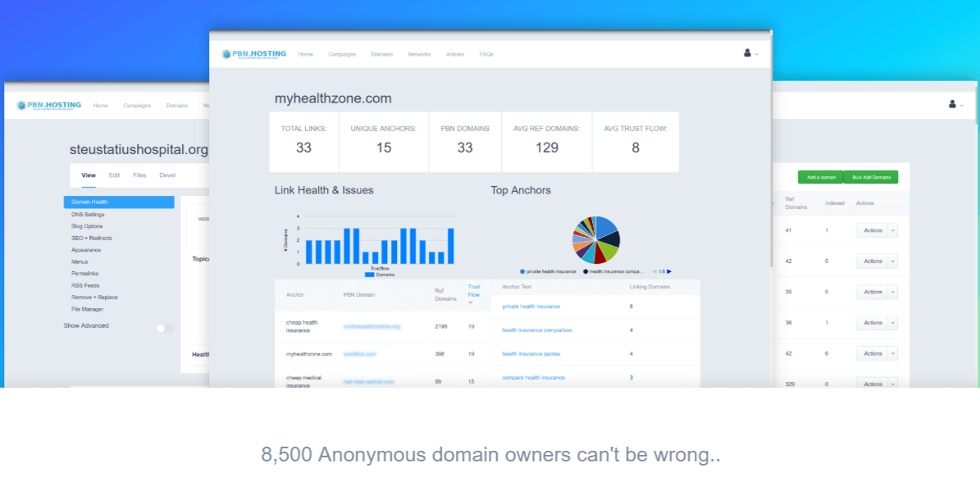Click the TOTAL LINKS 33 stat card
The width and height of the screenshot is (980, 477).
click(303, 143)
